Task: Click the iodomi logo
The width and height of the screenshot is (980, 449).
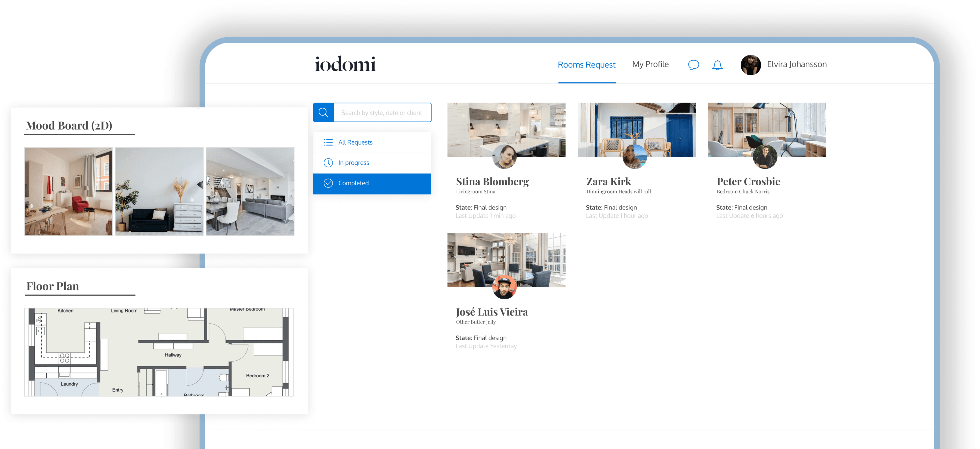Action: pos(345,64)
